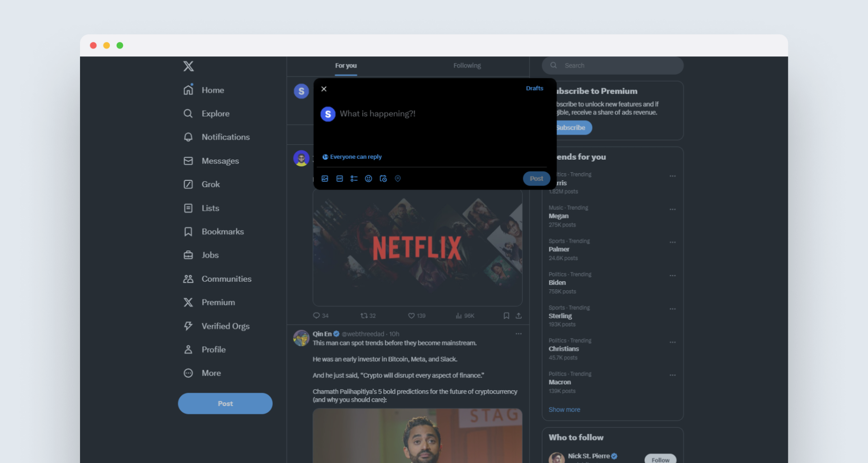Follow Nick St. Pierre
Screen dimensions: 868x463
(660, 459)
